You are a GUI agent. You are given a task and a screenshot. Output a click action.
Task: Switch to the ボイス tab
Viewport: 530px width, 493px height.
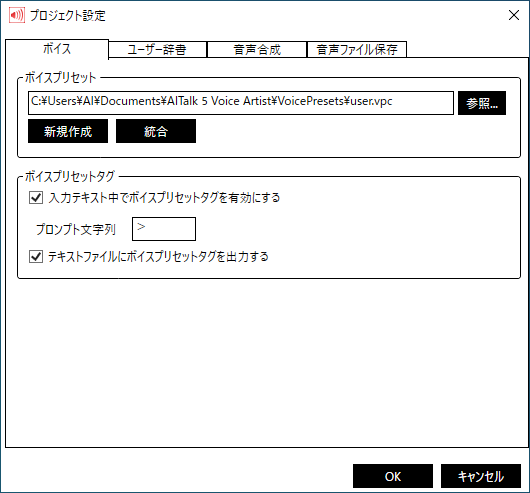(x=57, y=49)
